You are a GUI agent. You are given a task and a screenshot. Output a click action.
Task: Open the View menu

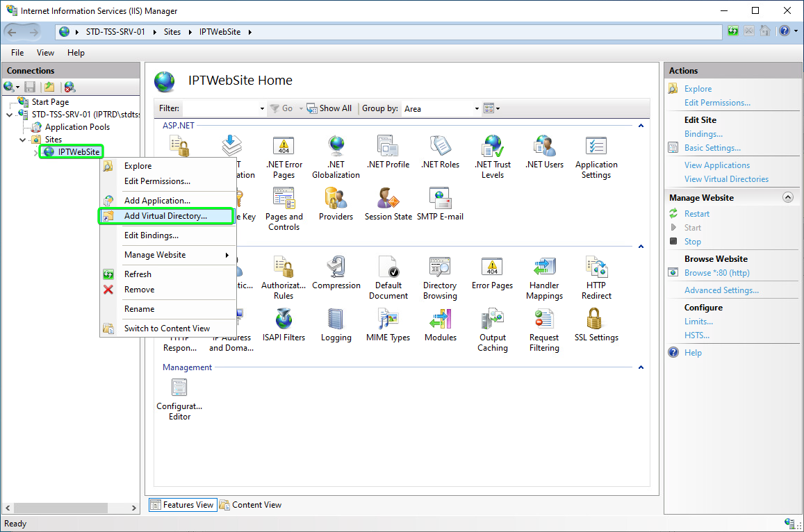[x=45, y=53]
